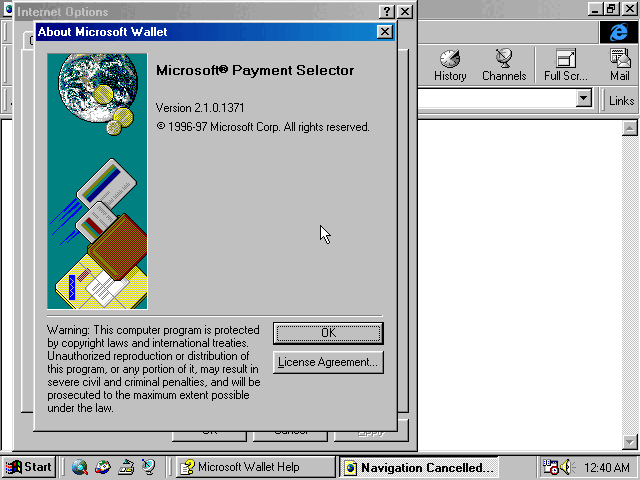Click the Links bar label

[x=621, y=100]
